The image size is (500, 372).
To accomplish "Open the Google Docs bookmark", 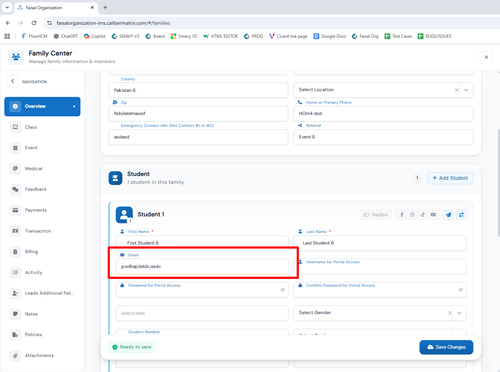I will (x=330, y=36).
